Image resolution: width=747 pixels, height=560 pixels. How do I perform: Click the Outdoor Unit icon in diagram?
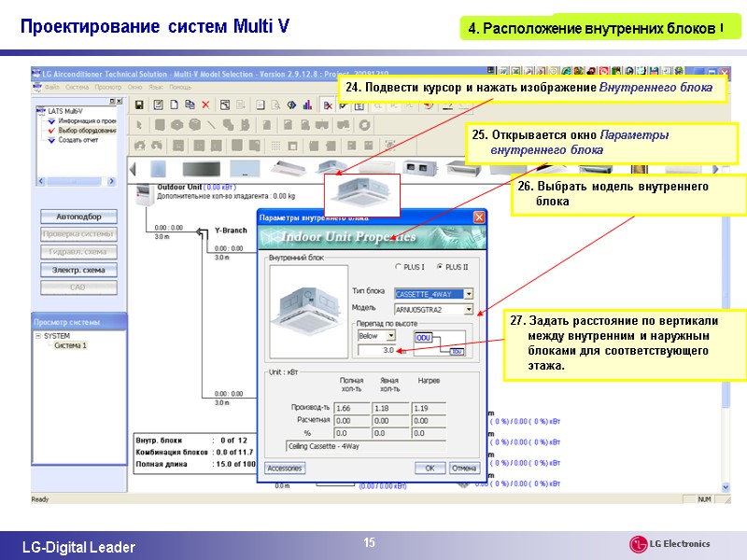coord(145,195)
